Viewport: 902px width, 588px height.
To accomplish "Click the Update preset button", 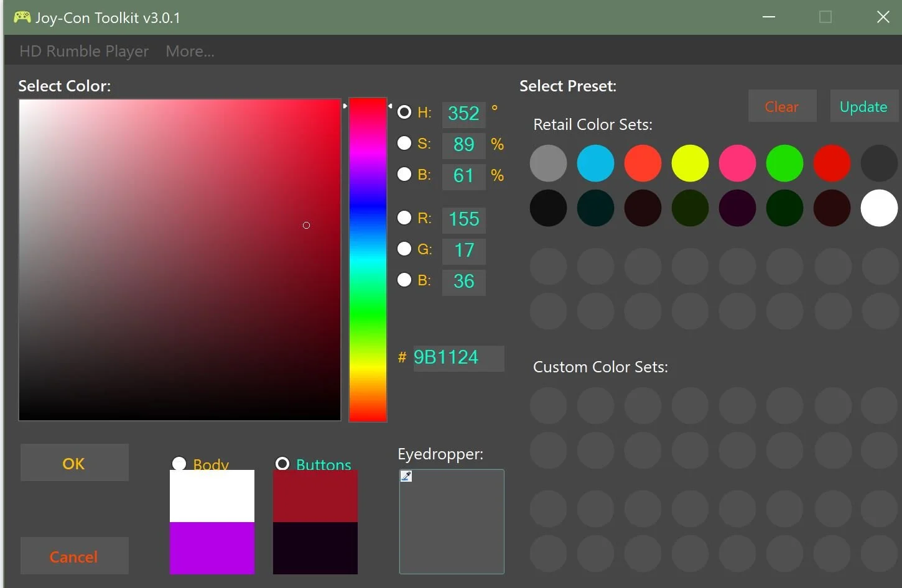I will (x=863, y=106).
